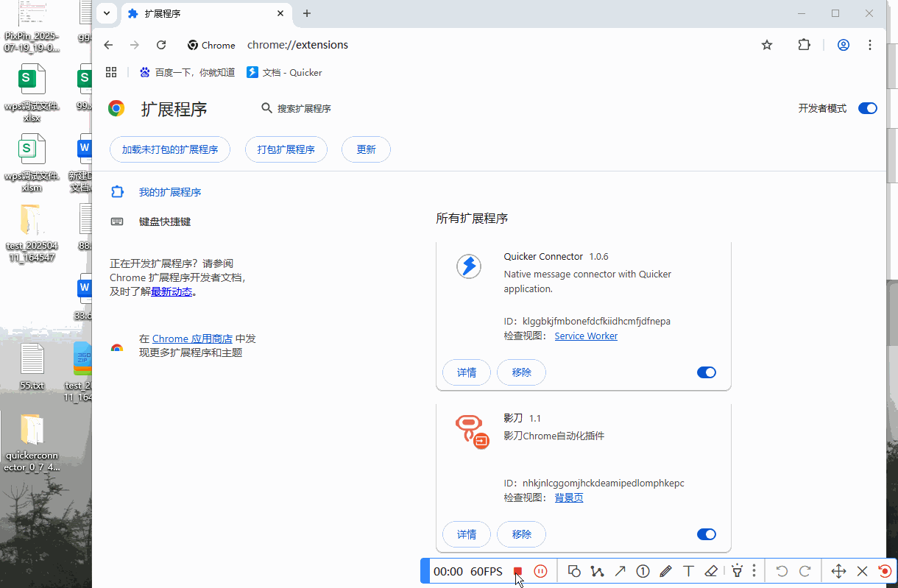Click the Chrome site info chip
Screen dimensions: 898x588
point(211,45)
